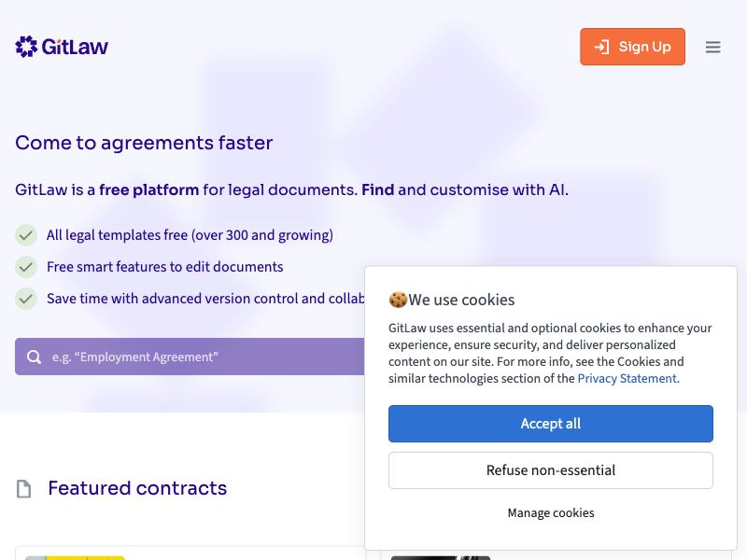The height and width of the screenshot is (560, 747).
Task: Open the Privacy Statement link
Action: pos(627,379)
